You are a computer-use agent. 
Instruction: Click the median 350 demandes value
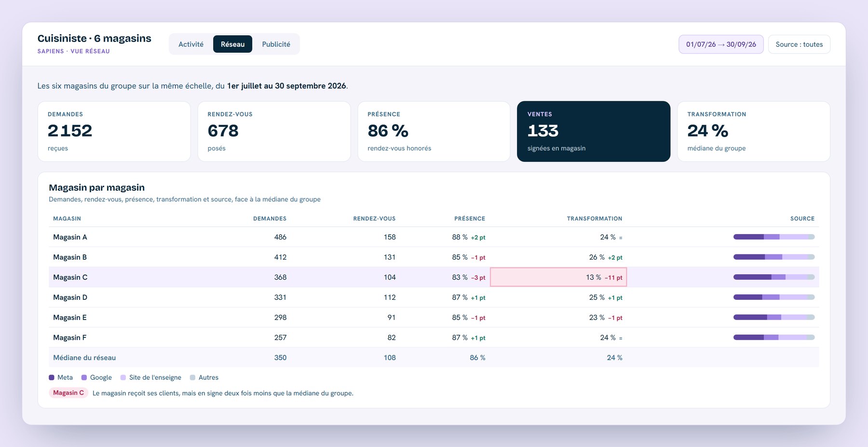point(280,358)
